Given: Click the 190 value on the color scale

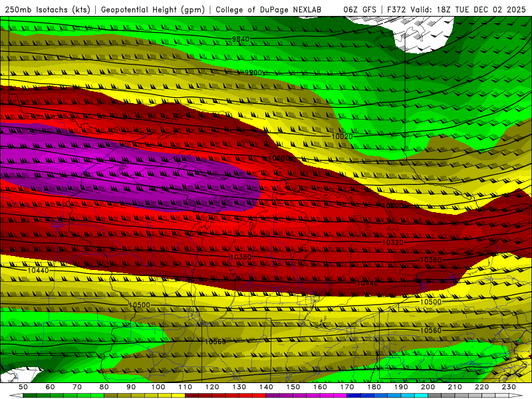Looking at the screenshot, I should click(x=401, y=387).
